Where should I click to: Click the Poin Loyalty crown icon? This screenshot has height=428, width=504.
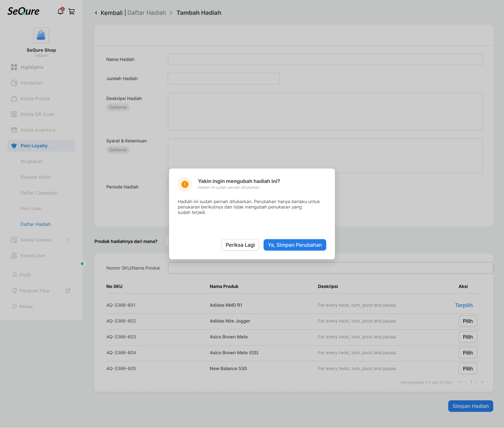click(x=14, y=146)
